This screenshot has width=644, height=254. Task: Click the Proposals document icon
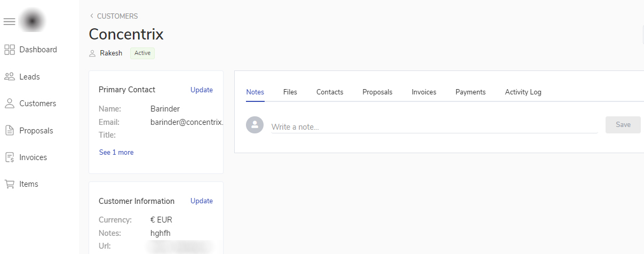(10, 131)
